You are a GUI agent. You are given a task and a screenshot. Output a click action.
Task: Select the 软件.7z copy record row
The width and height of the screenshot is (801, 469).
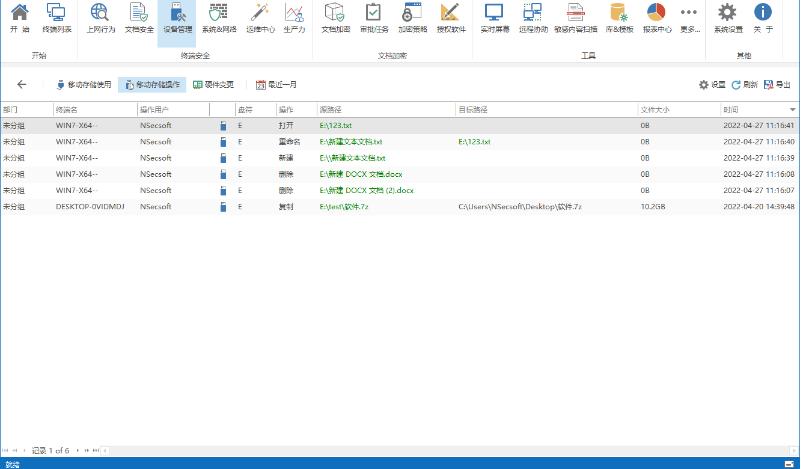point(400,206)
